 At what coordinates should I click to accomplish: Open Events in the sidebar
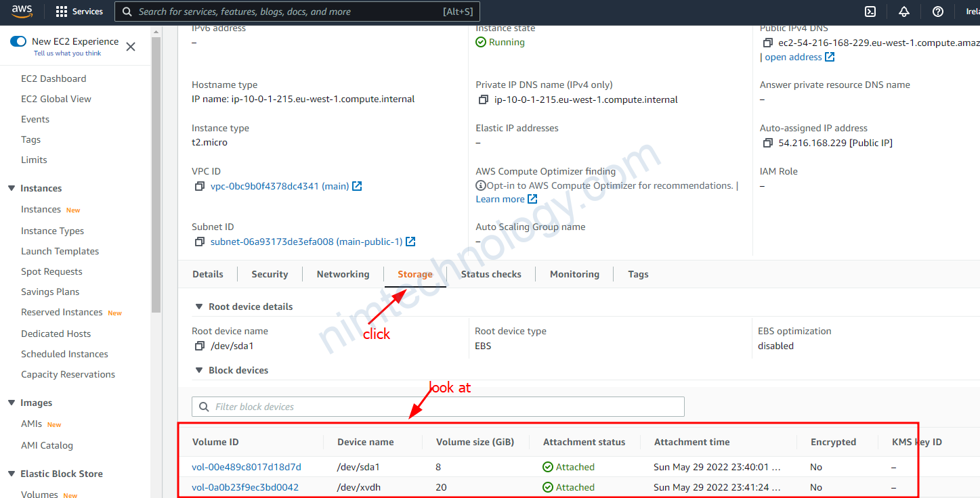click(x=35, y=119)
